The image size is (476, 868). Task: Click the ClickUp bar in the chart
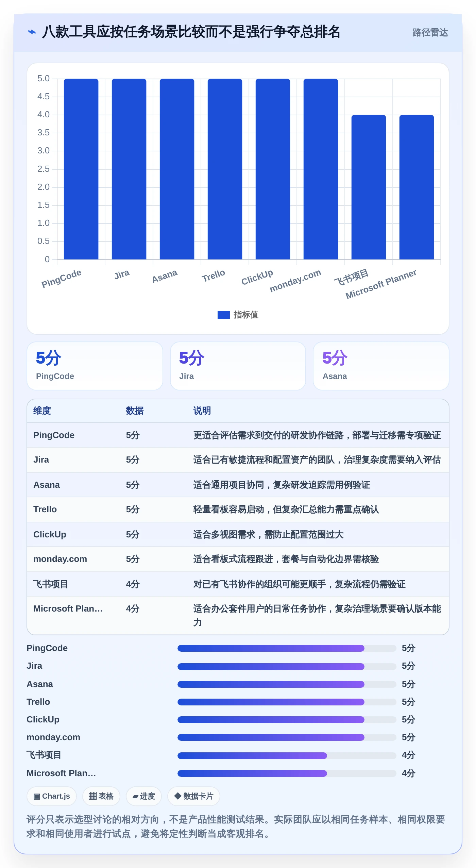273,169
